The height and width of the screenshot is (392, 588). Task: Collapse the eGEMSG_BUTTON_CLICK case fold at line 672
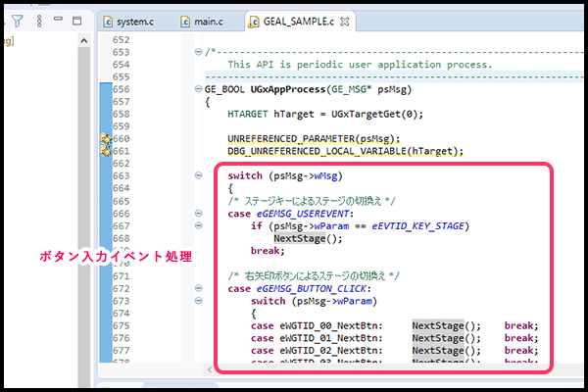[199, 288]
